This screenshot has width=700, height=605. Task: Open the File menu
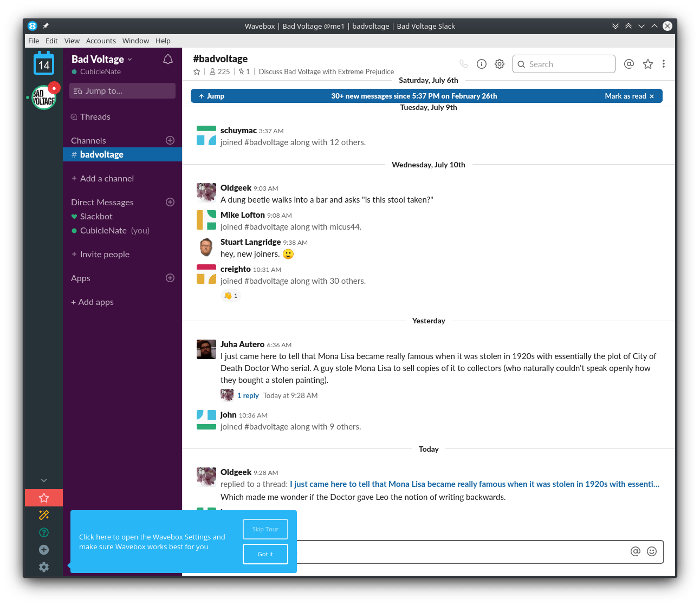(34, 41)
